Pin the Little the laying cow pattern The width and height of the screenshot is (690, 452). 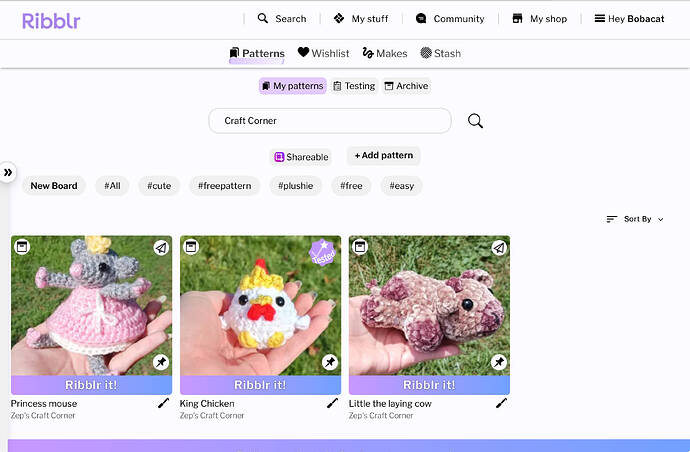(x=499, y=362)
